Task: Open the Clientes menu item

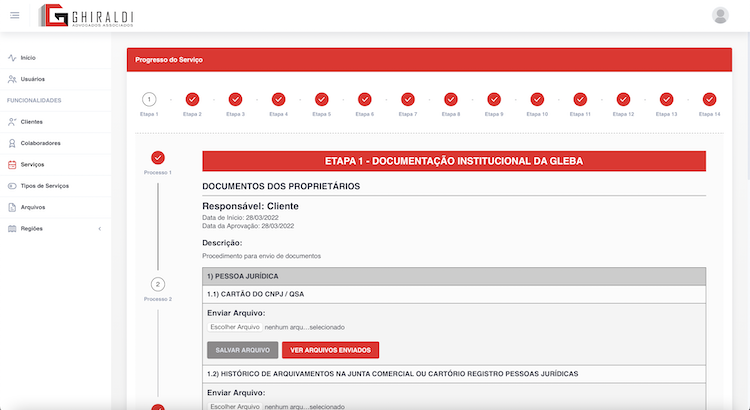Action: click(x=55, y=122)
